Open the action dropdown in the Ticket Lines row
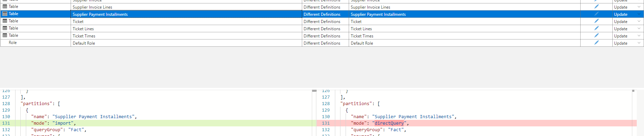Image resolution: width=644 pixels, height=136 pixels. [639, 29]
